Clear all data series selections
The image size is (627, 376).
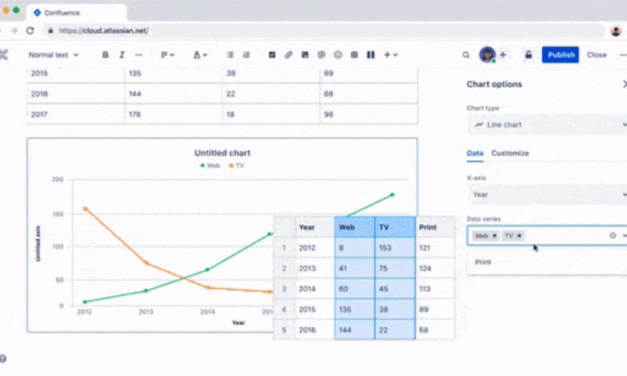(612, 236)
